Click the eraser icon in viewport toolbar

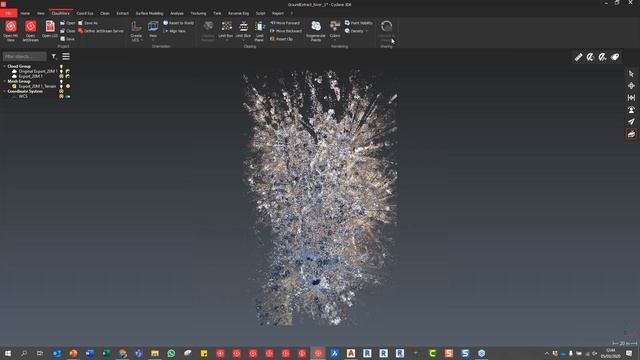click(615, 57)
